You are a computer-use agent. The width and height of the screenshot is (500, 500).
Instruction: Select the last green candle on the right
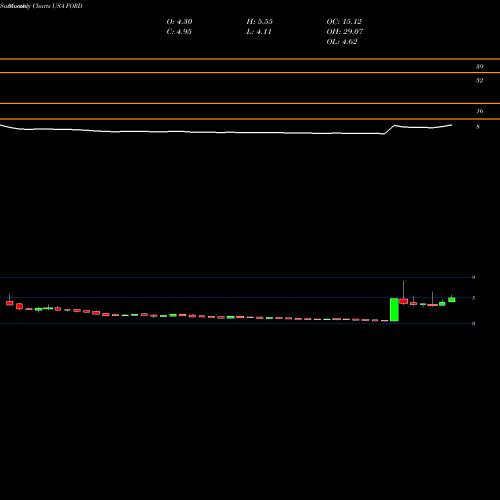pyautogui.click(x=452, y=300)
